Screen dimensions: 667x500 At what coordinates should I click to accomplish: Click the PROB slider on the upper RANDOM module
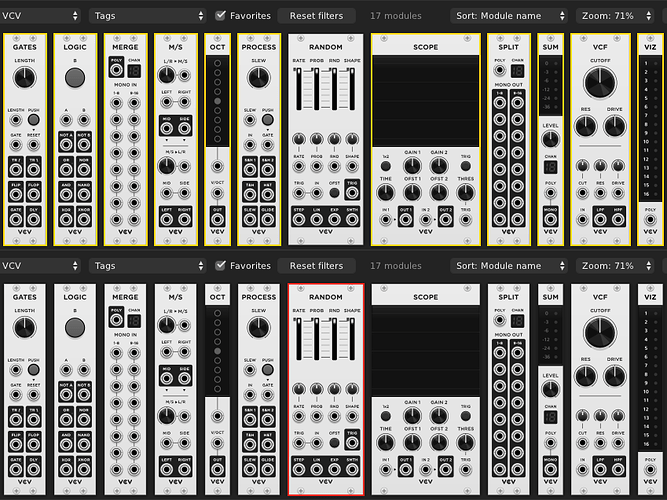coord(316,89)
